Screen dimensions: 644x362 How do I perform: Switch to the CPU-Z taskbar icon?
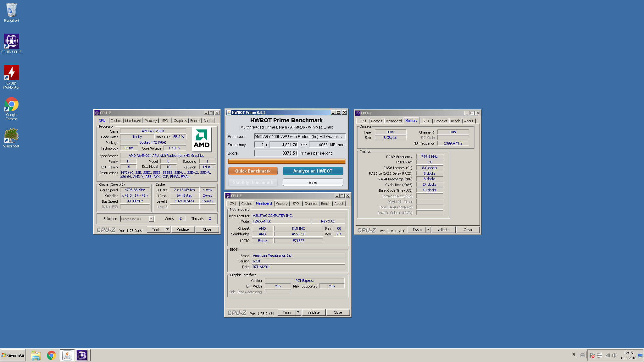pyautogui.click(x=82, y=355)
